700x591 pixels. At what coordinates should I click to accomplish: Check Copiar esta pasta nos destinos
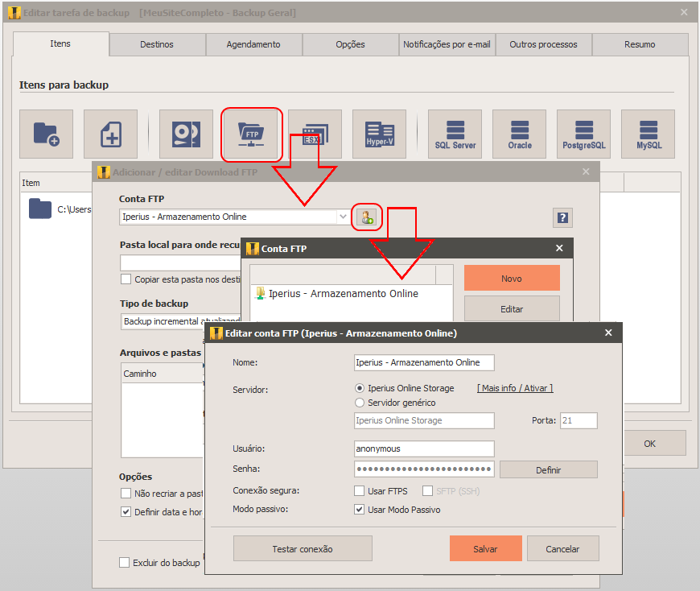pos(126,279)
